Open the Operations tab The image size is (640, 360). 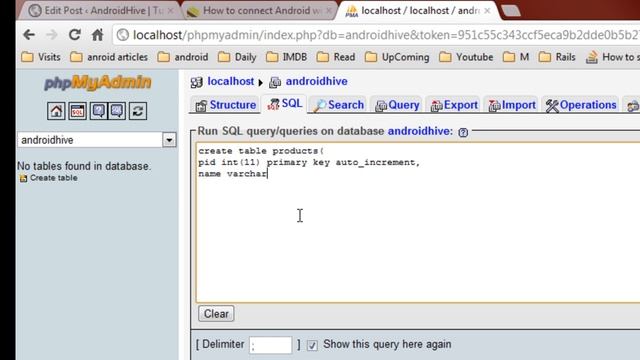[x=581, y=105]
